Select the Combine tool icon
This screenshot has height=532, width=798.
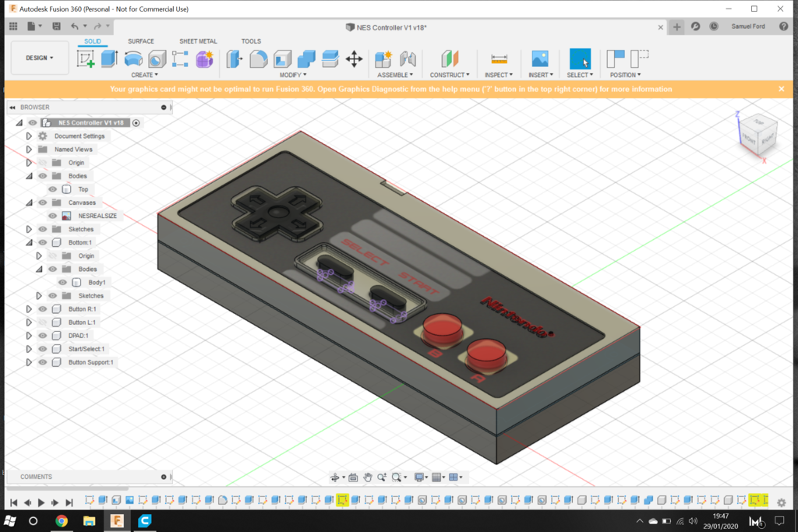(x=305, y=59)
